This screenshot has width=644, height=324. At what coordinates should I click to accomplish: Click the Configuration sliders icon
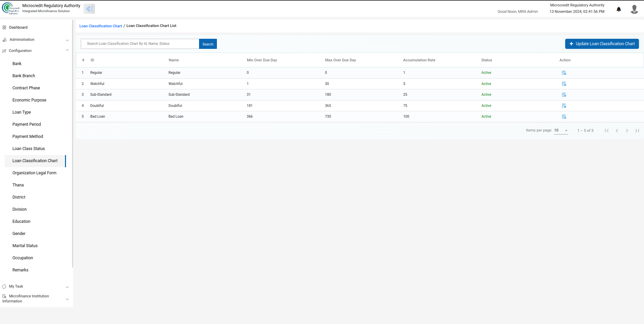click(x=4, y=51)
